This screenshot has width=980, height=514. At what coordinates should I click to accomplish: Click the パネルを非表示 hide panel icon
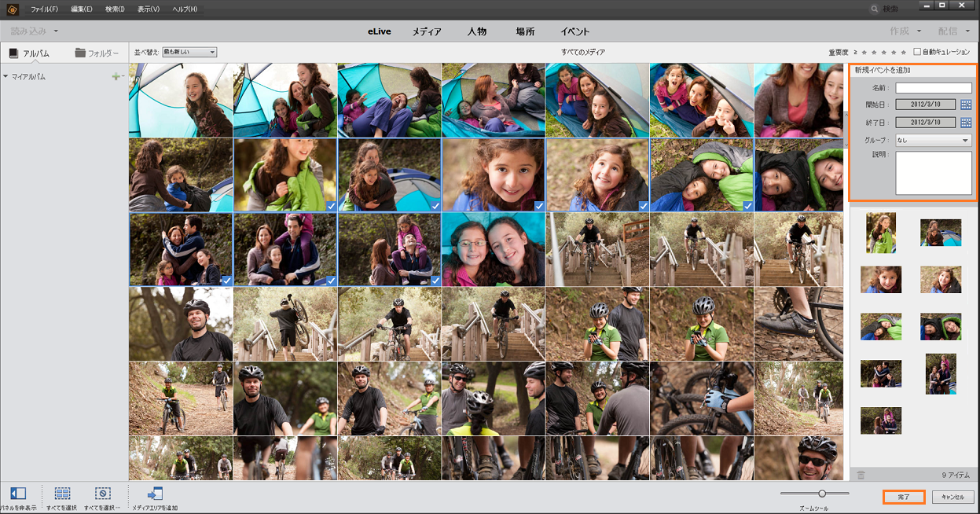pyautogui.click(x=17, y=494)
